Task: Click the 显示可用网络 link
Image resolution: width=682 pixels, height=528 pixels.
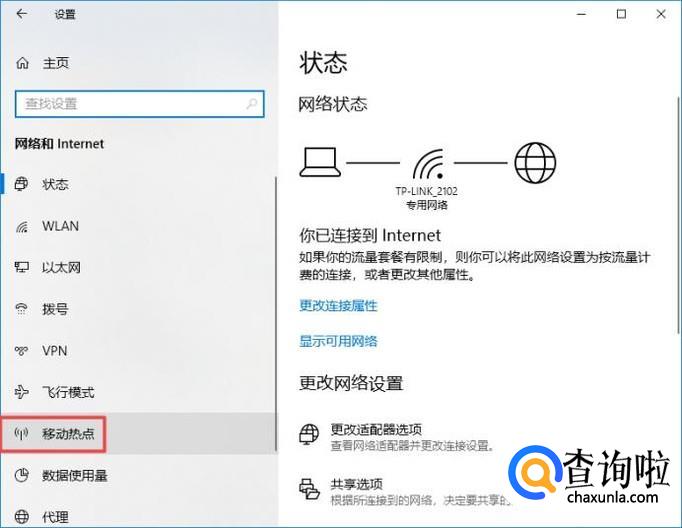Action: pyautogui.click(x=338, y=341)
